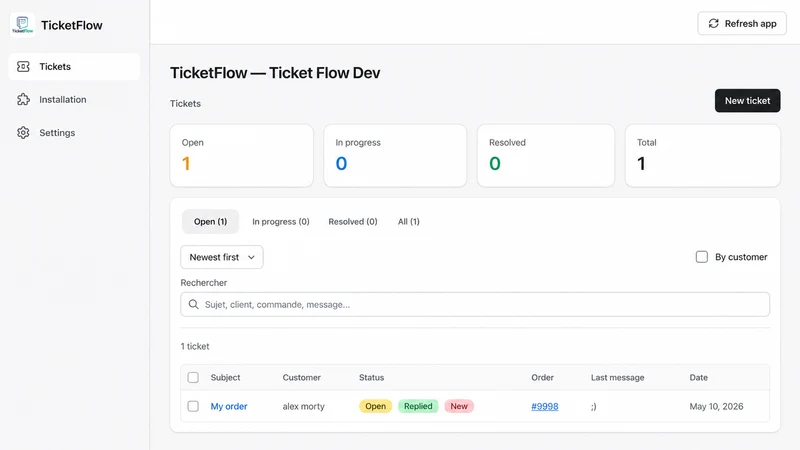Click the Date column header

tap(698, 378)
